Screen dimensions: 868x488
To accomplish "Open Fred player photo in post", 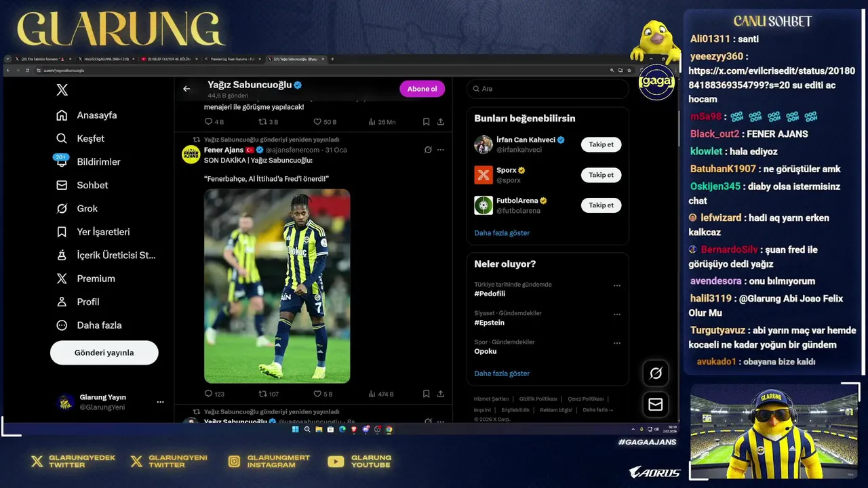I will [x=277, y=286].
